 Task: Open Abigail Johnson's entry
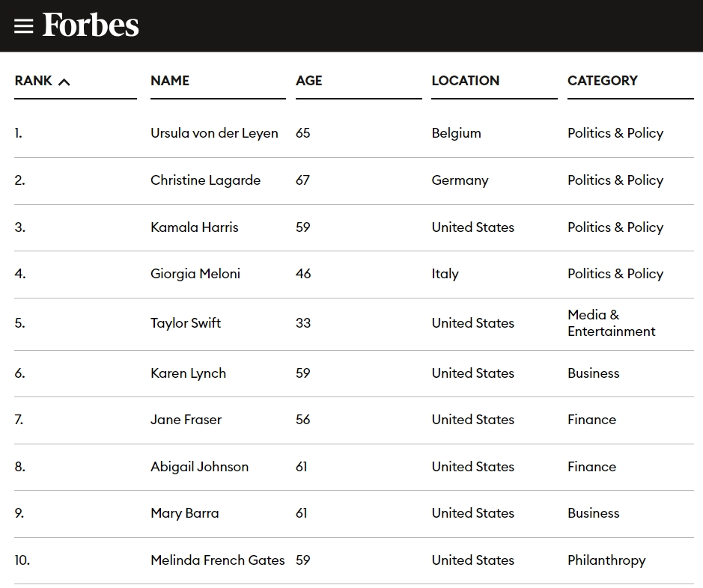coord(199,467)
